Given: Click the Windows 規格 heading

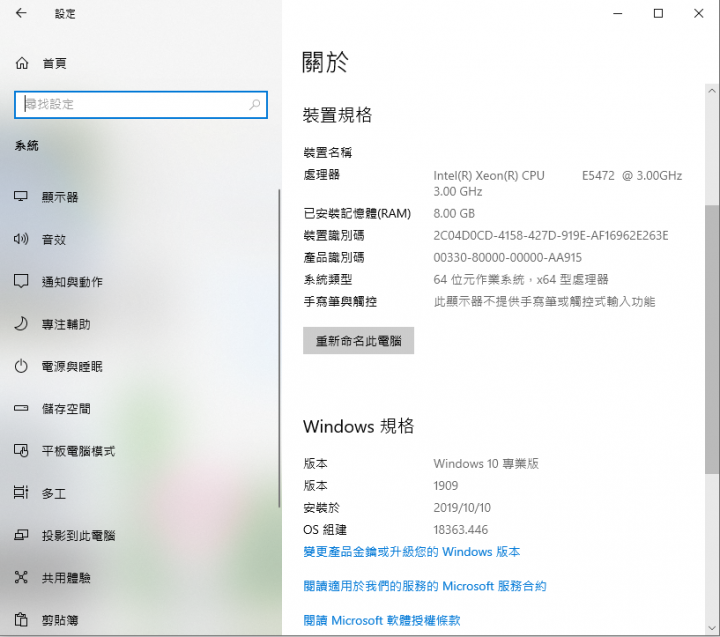Looking at the screenshot, I should 358,426.
